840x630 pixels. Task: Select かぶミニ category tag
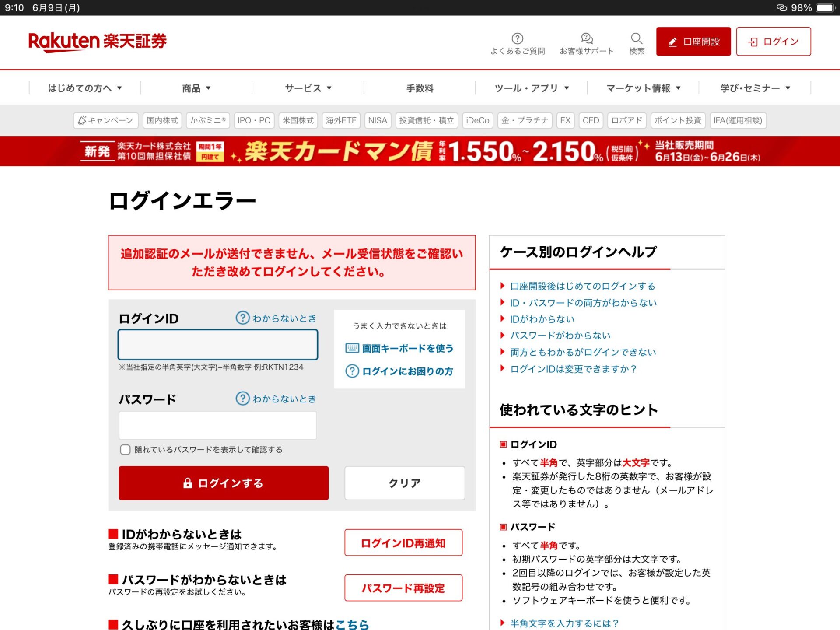208,120
